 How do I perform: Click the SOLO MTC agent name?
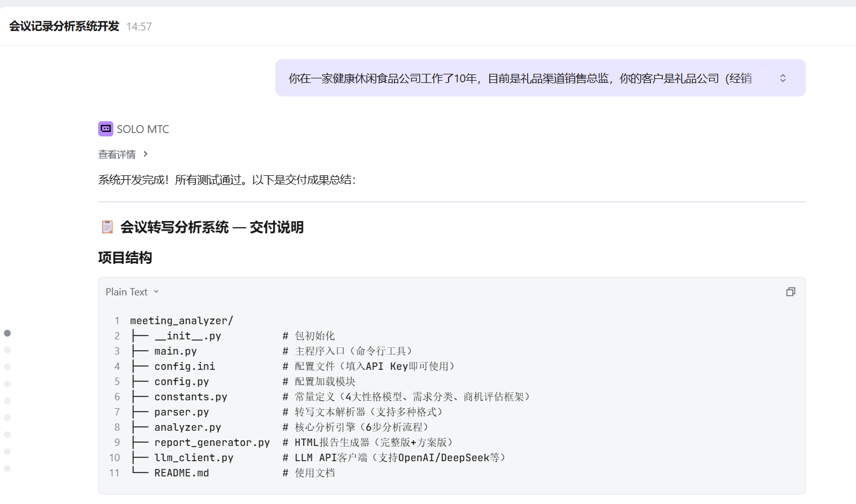point(143,129)
